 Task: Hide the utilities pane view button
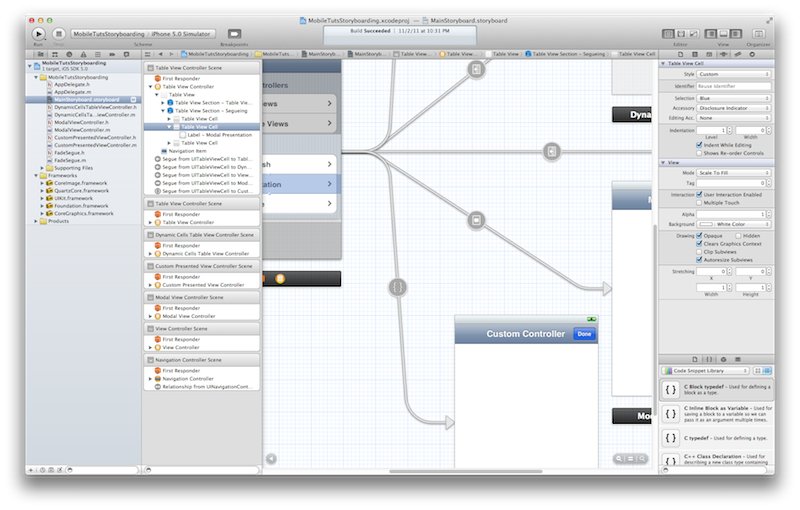[x=736, y=34]
